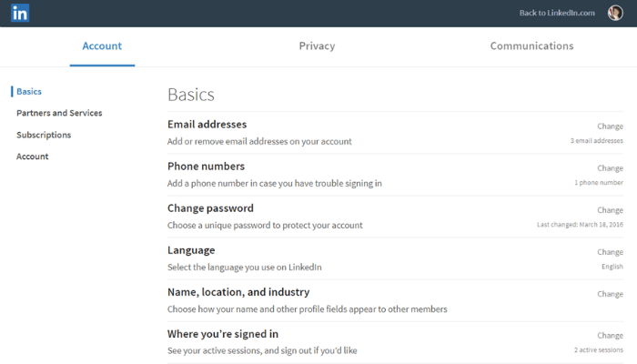Click '1 phone number' text

(599, 182)
